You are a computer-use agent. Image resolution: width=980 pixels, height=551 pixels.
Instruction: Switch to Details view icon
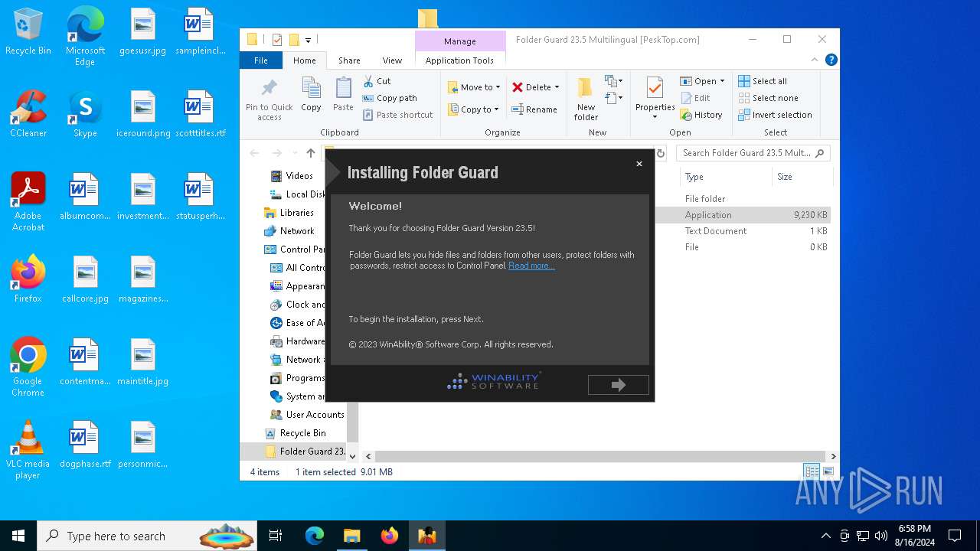click(x=811, y=471)
